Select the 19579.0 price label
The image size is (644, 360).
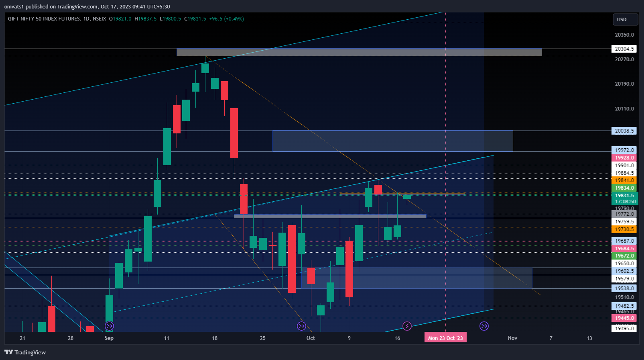[624, 279]
